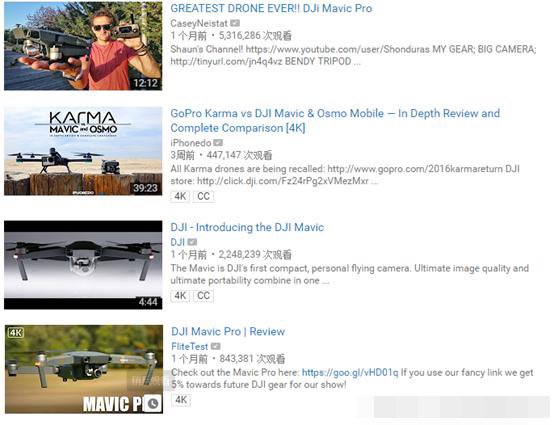Click the 39:23 duration label on thumbnail

click(146, 188)
